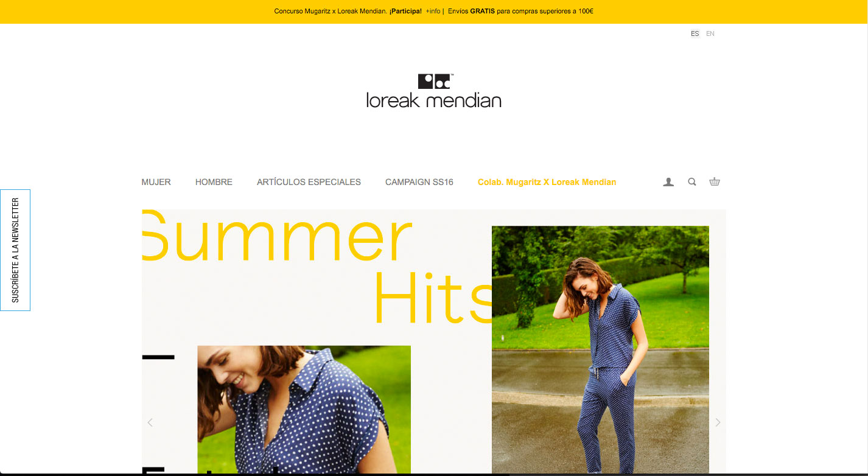Screen dimensions: 868x476
Task: Click the Envíos GRATIS banner text
Action: pos(520,11)
